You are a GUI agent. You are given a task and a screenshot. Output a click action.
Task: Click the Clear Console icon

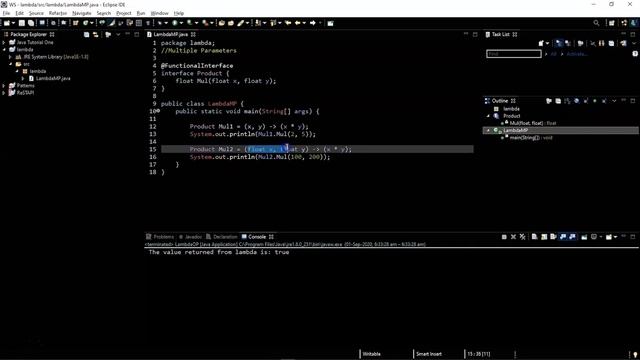click(535, 237)
